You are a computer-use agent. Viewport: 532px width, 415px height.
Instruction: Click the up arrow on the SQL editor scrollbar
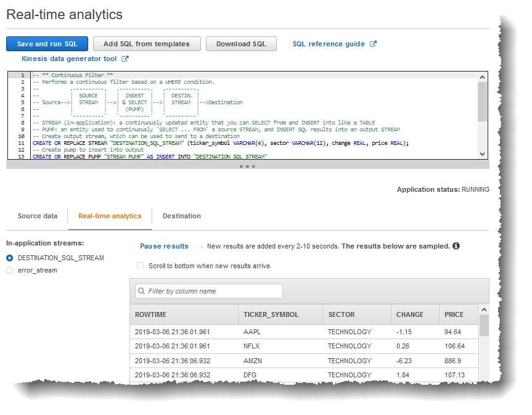click(x=483, y=78)
